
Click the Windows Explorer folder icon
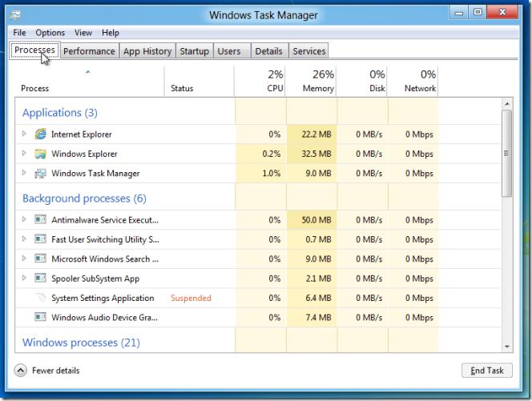[40, 154]
